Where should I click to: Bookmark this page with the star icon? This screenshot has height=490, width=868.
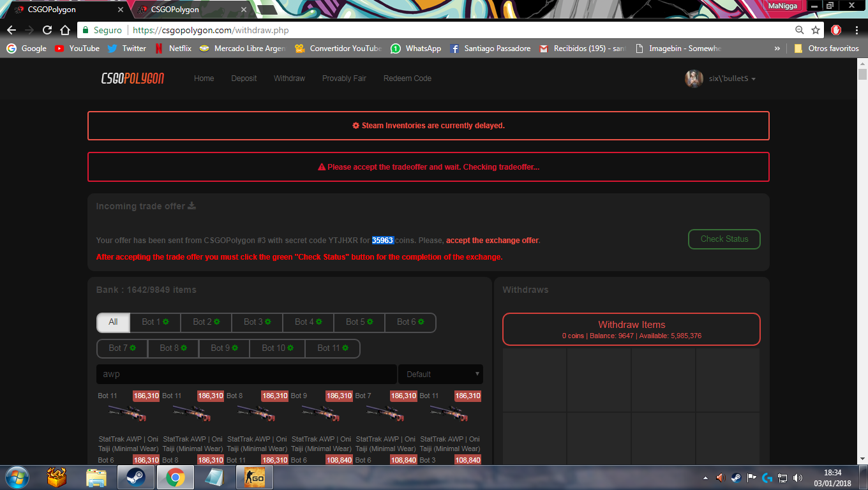click(816, 30)
